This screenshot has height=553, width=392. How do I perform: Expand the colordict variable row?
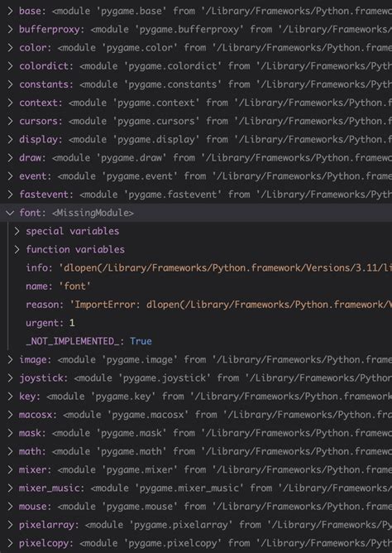(10, 66)
